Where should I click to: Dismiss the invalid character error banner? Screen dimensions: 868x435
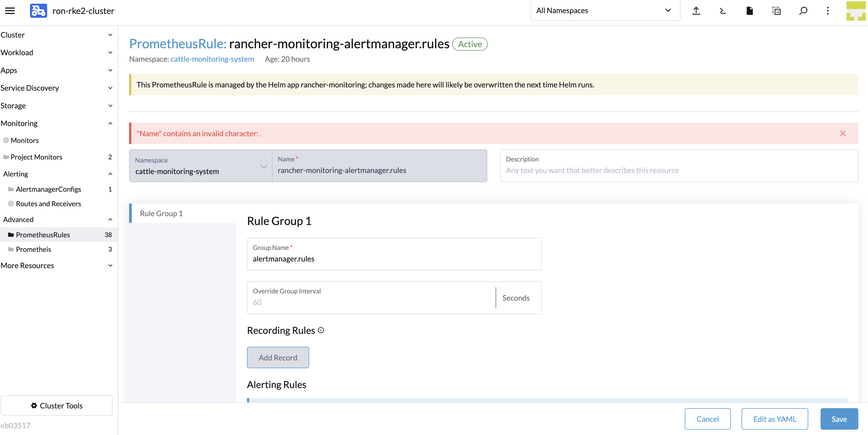843,133
